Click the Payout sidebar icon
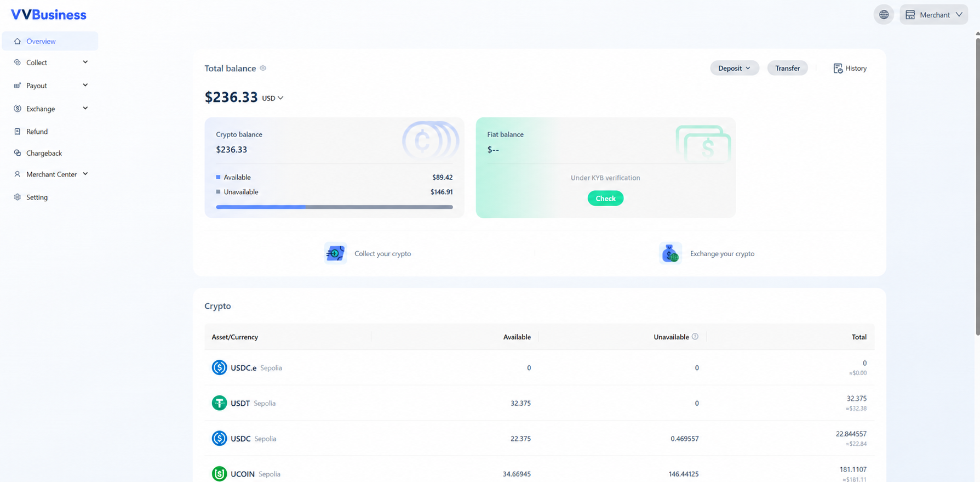 (18, 86)
